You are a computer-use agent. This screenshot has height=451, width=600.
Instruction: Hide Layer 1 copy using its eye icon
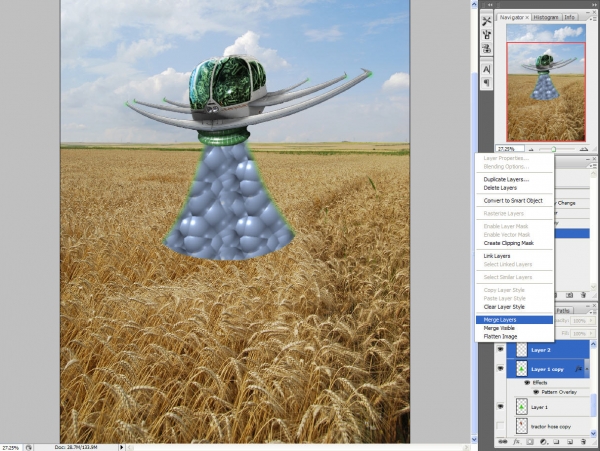[x=501, y=368]
